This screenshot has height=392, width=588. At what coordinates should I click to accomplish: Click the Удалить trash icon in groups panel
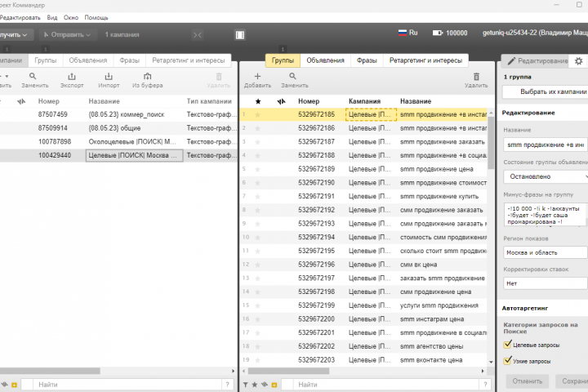(476, 77)
